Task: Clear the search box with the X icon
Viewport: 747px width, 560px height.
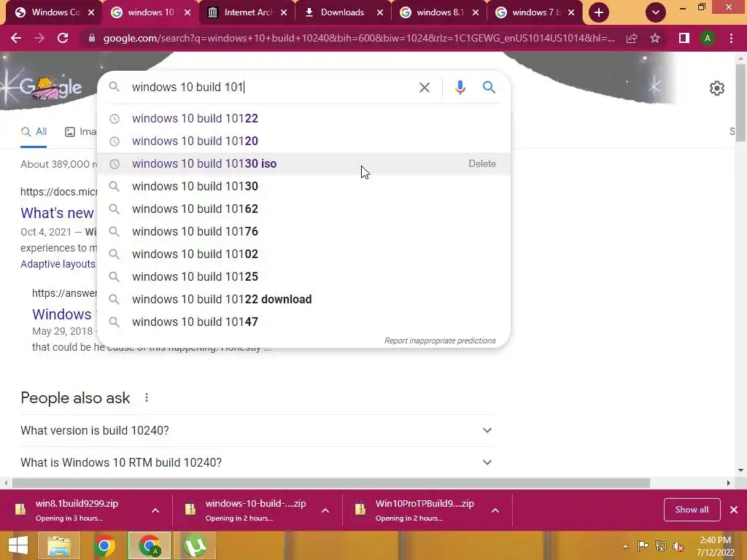Action: 424,87
